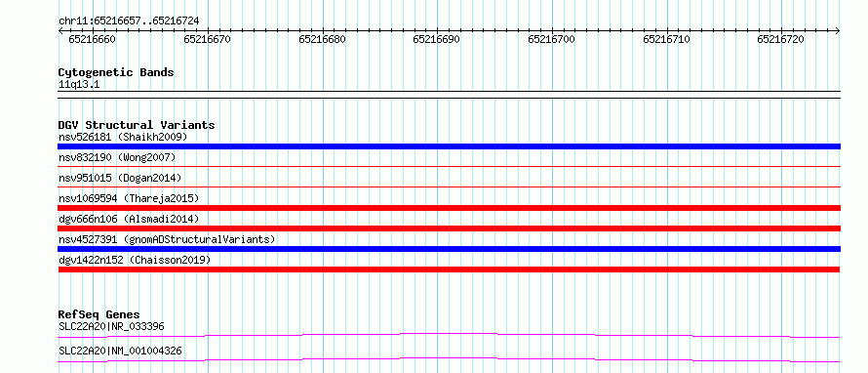Click ruler position 65216670
Viewport: 868px width, 373px height.
[x=207, y=40]
